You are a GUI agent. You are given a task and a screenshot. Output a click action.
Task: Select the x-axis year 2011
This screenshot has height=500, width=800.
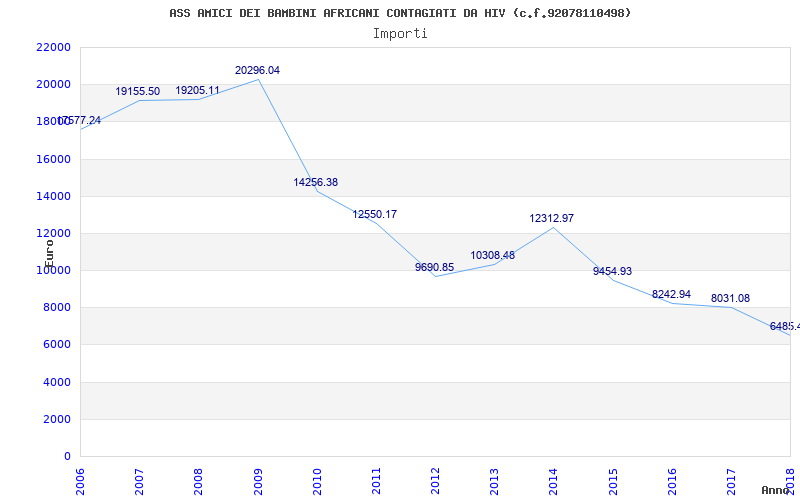(376, 481)
